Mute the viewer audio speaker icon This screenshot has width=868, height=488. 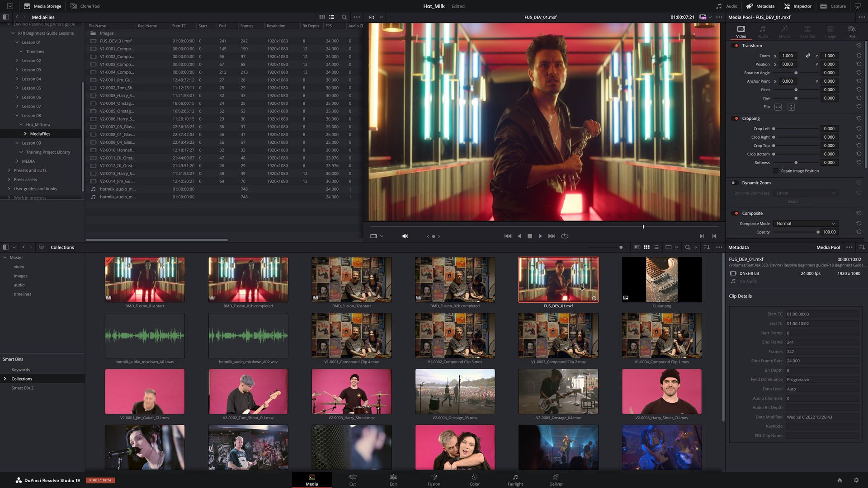point(405,236)
